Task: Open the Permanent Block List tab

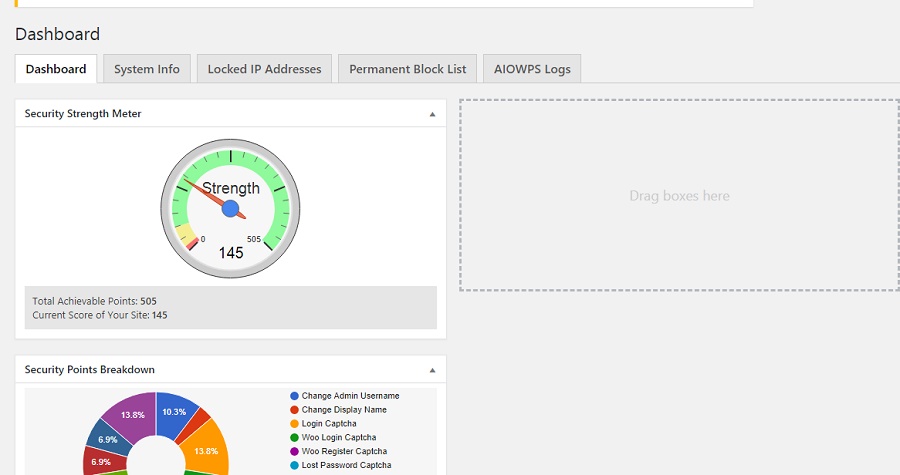Action: tap(408, 69)
